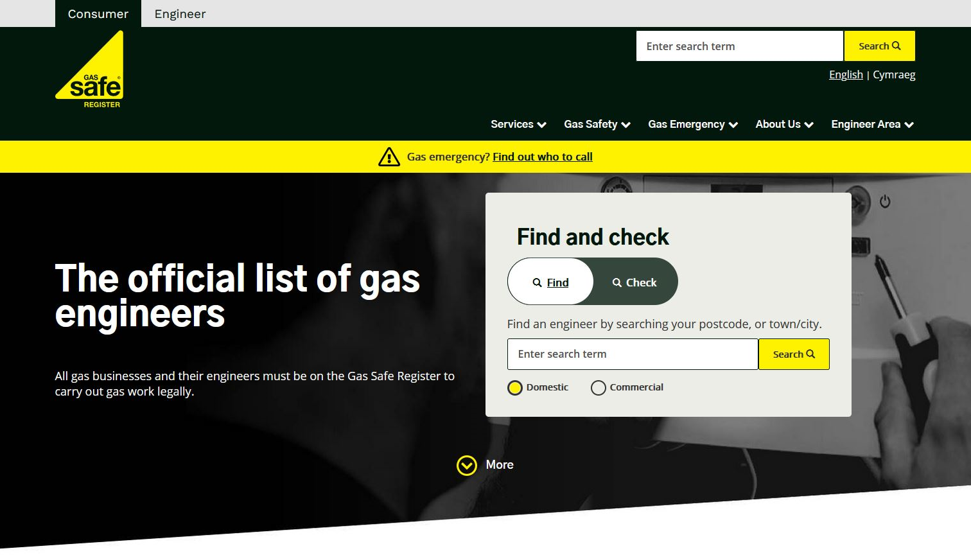Click the Gas Safe Register logo
The width and height of the screenshot is (971, 560).
pos(89,69)
